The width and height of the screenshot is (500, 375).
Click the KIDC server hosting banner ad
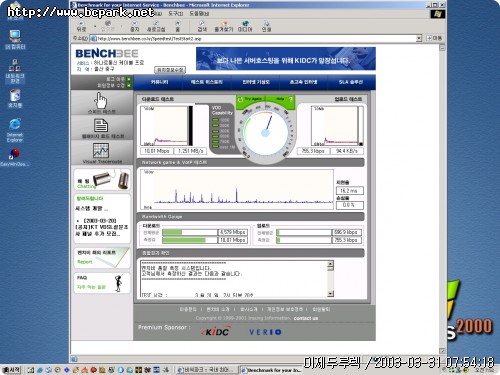(286, 59)
